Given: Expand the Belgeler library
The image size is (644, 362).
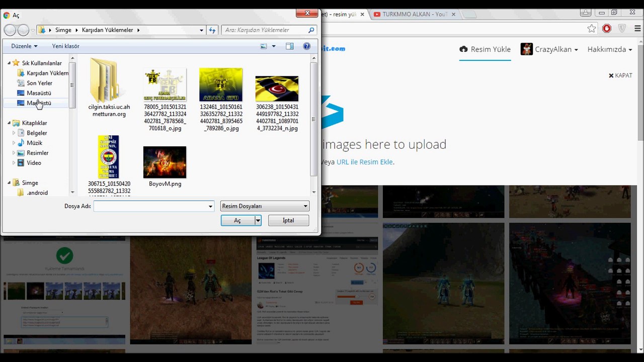Looking at the screenshot, I should coord(14,133).
